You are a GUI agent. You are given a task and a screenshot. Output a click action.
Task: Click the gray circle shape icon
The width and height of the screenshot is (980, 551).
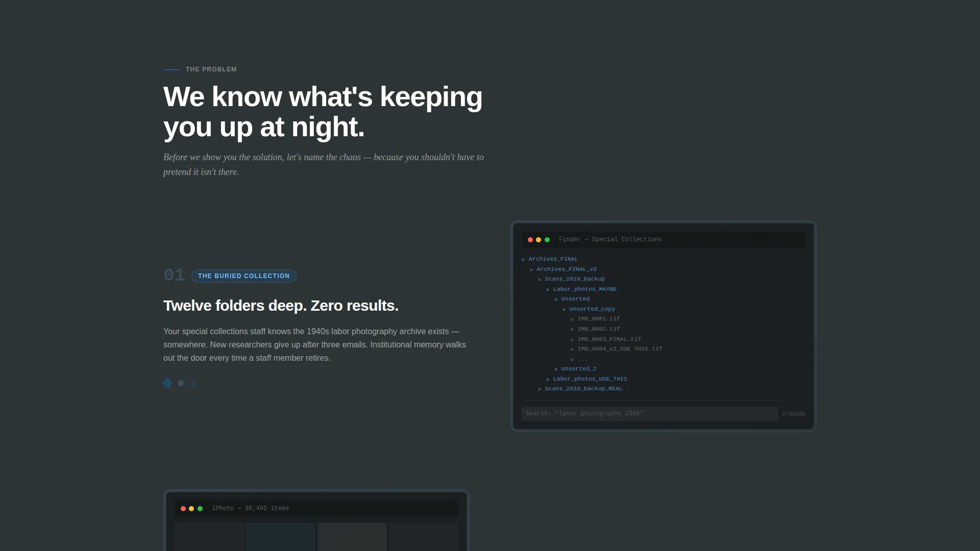[181, 383]
